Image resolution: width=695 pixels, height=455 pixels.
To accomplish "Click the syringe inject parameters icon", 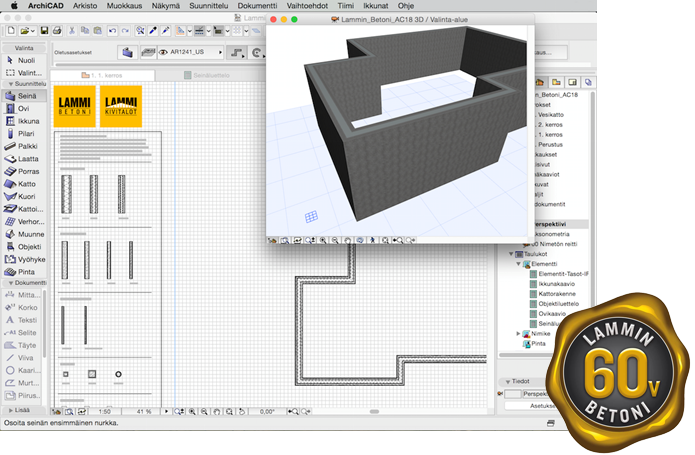I will click(x=166, y=31).
